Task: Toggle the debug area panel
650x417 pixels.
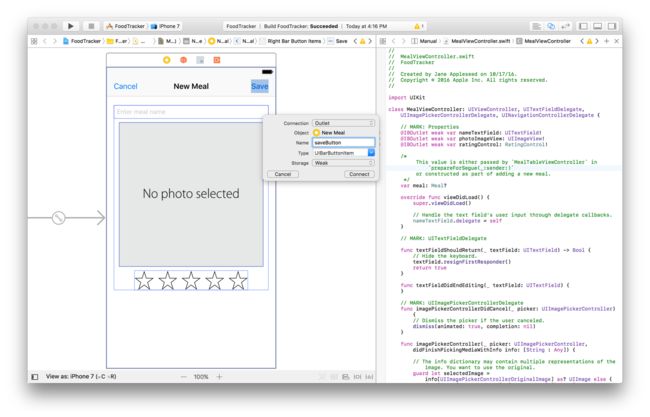Action: click(x=597, y=26)
